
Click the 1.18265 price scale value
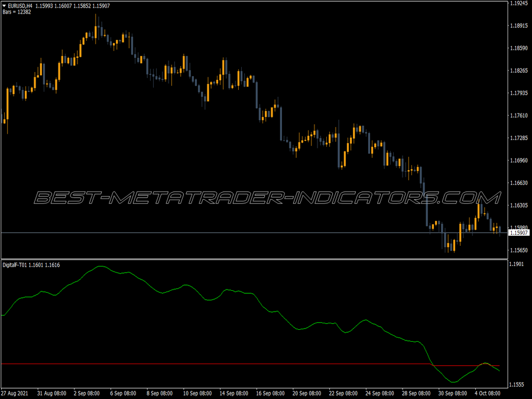(x=519, y=70)
